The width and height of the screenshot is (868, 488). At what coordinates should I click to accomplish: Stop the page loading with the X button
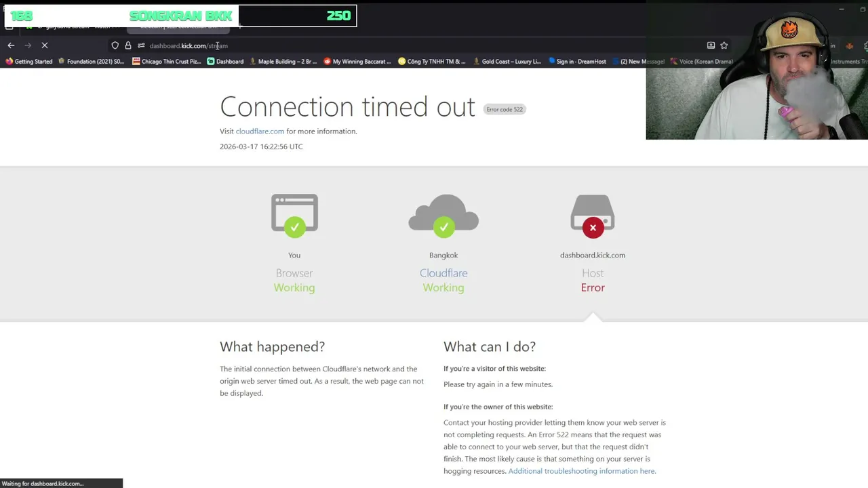tap(45, 45)
